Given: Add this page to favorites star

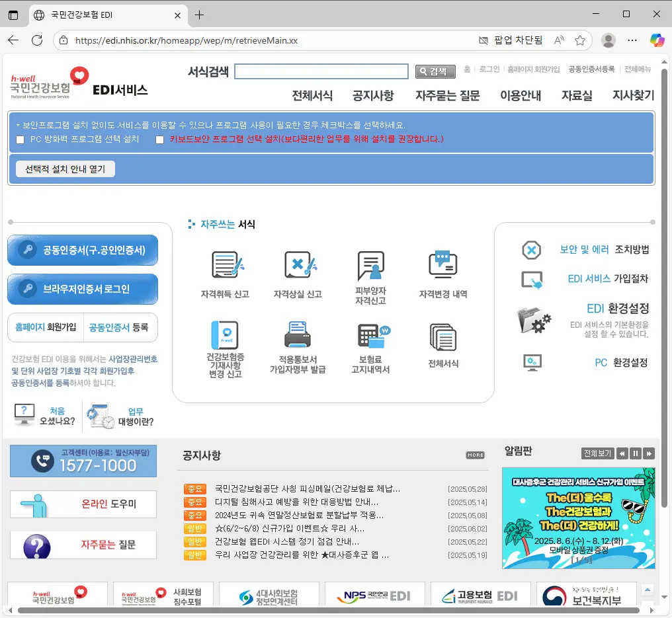Looking at the screenshot, I should (580, 40).
